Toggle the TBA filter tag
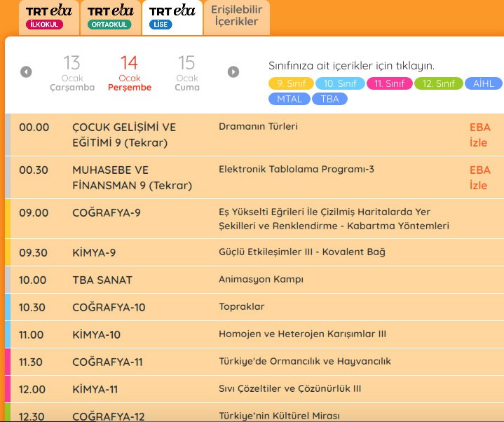This screenshot has height=422, width=504. click(329, 99)
